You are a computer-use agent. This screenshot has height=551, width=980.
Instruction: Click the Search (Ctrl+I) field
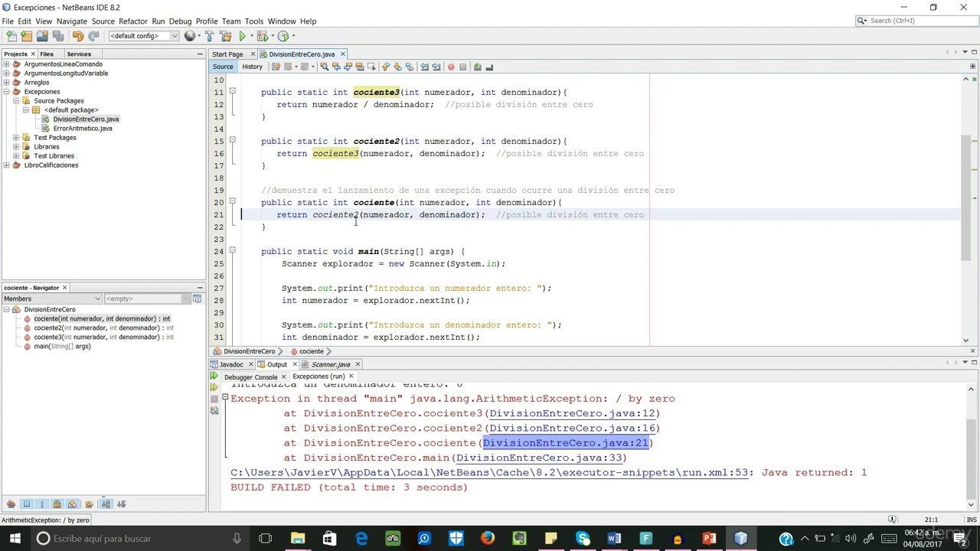coord(916,21)
